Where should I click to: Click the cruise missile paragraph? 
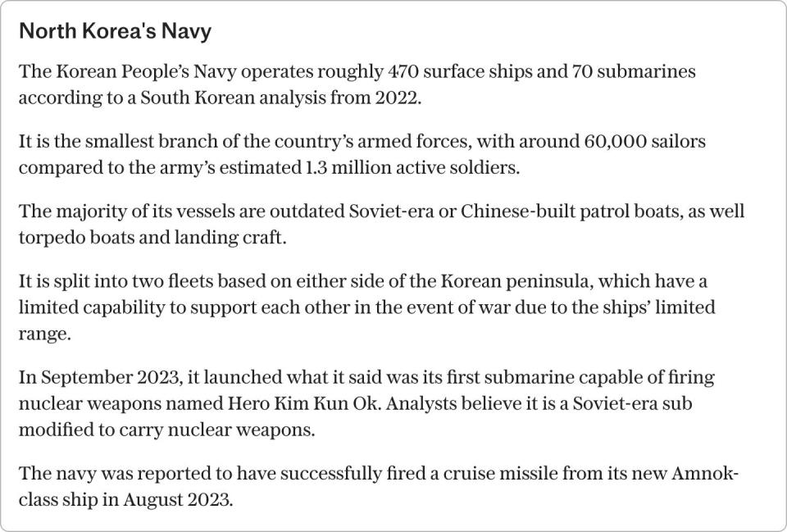[x=379, y=486]
